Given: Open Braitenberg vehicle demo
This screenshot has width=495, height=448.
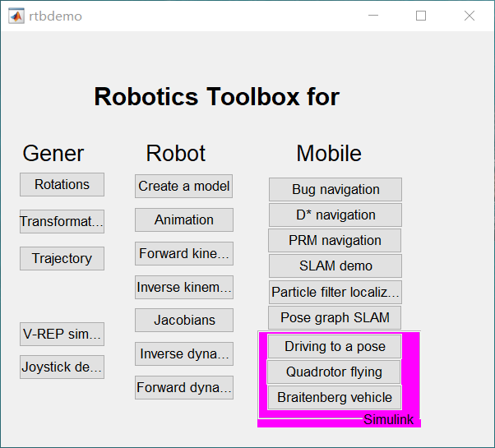Looking at the screenshot, I should point(335,398).
